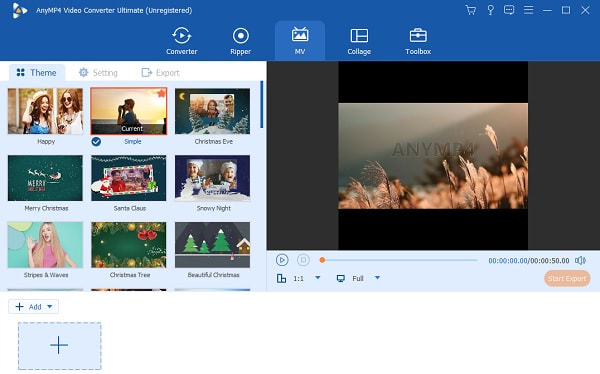The height and width of the screenshot is (374, 600).
Task: Click the Christmas Tree label text
Action: pyautogui.click(x=130, y=275)
